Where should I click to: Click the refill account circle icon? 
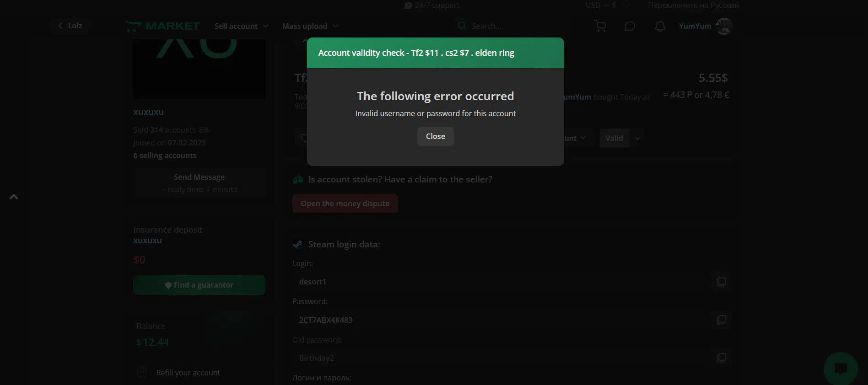(142, 372)
